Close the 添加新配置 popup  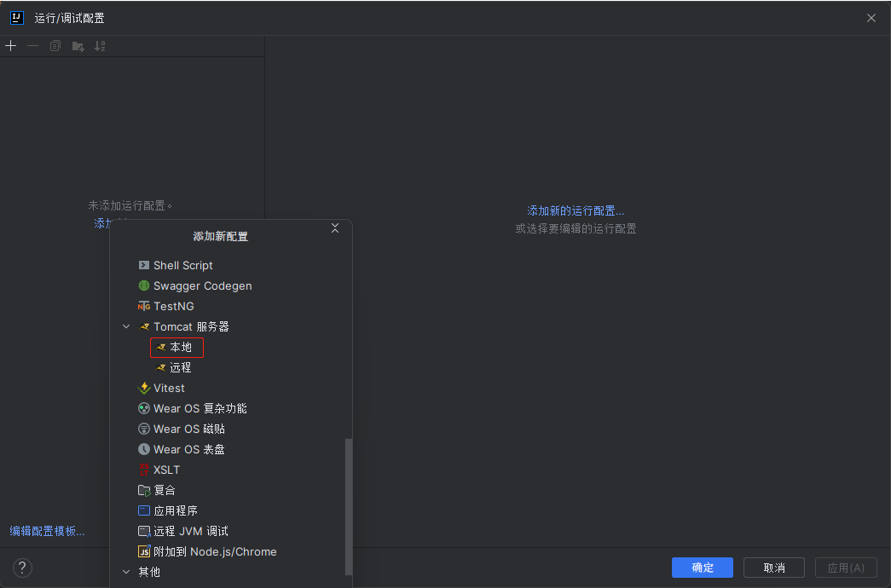(335, 228)
